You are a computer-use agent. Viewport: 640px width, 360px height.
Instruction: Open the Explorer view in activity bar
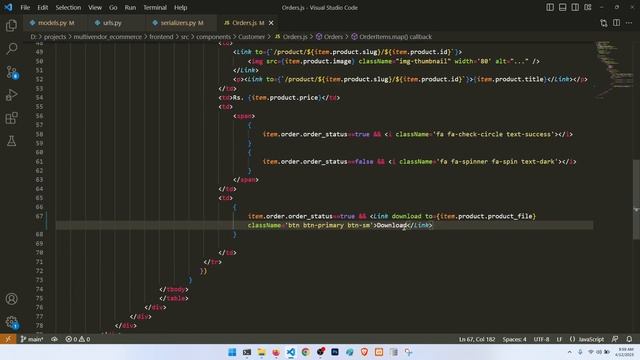click(x=11, y=26)
